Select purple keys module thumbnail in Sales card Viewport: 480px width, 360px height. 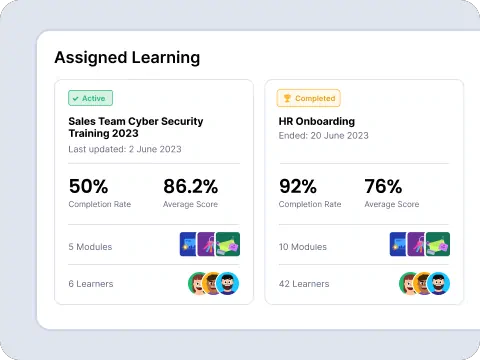pos(206,244)
